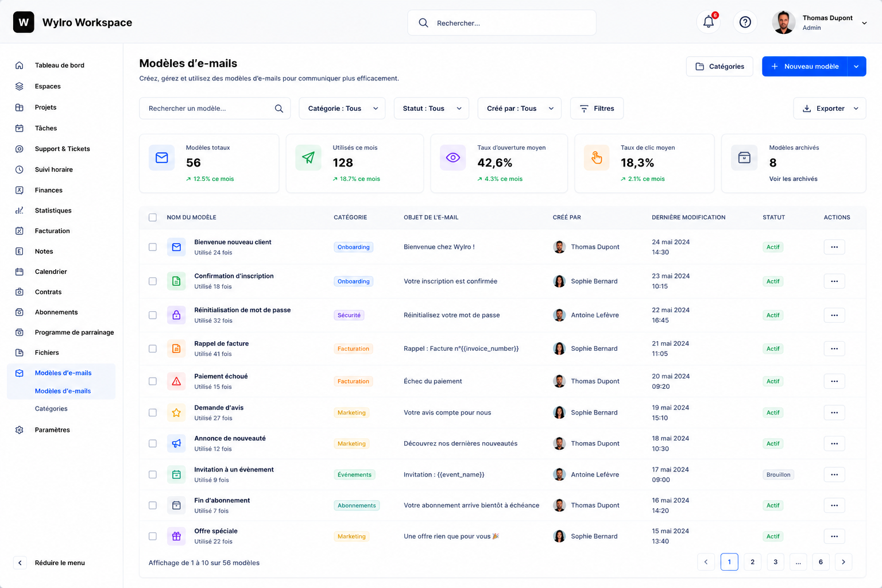This screenshot has width=882, height=588.
Task: Go to page 2 of the models
Action: (752, 562)
